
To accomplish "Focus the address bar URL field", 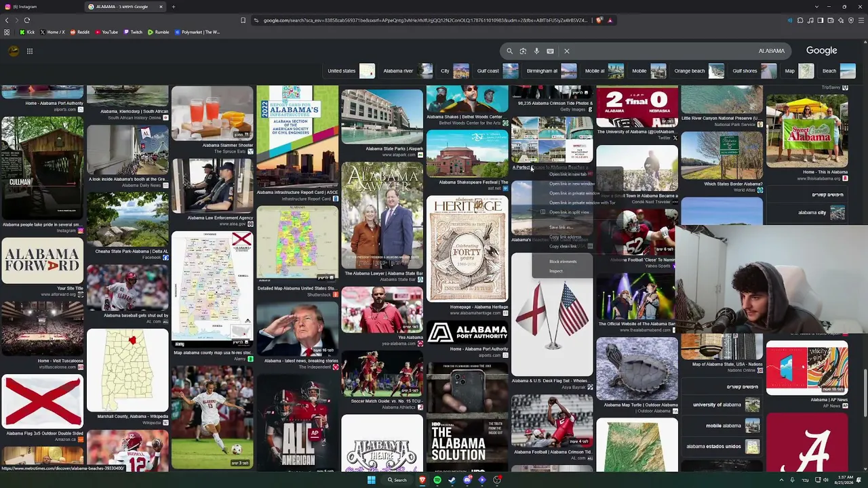I will tap(424, 20).
